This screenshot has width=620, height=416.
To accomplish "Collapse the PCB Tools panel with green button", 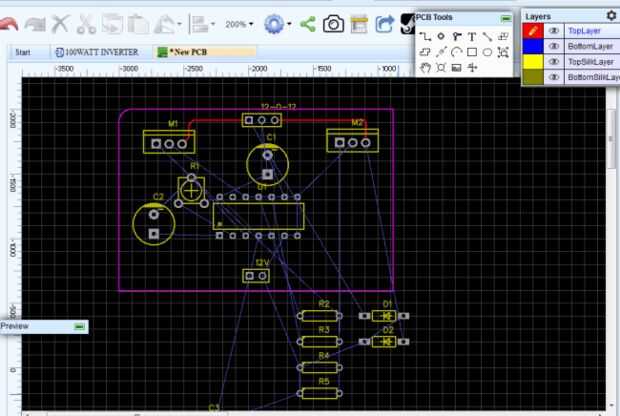I will coord(506,18).
